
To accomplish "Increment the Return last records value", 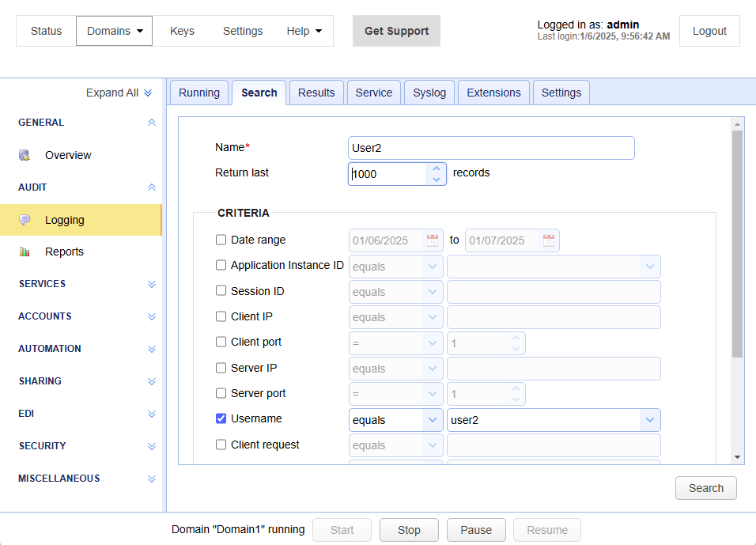I will click(x=437, y=168).
